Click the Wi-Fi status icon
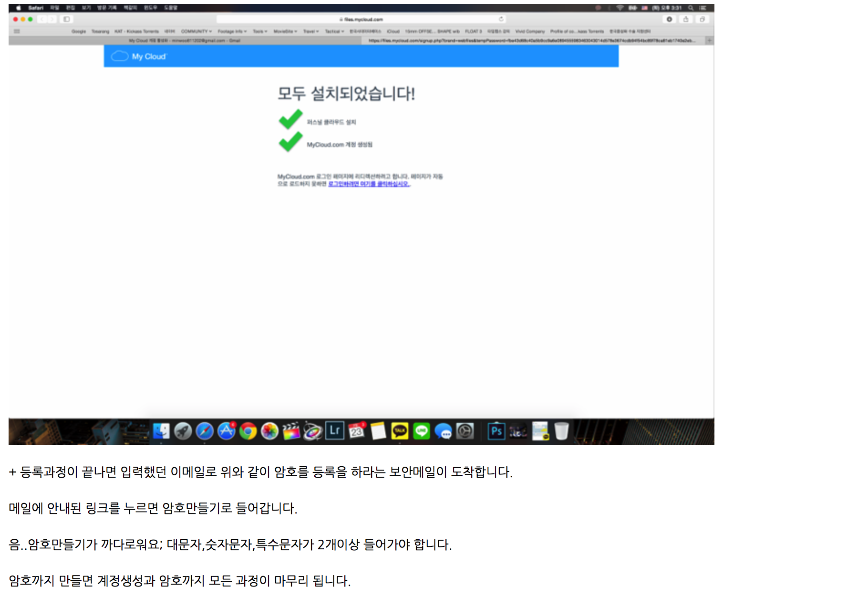Image resolution: width=868 pixels, height=607 pixels. click(x=620, y=8)
